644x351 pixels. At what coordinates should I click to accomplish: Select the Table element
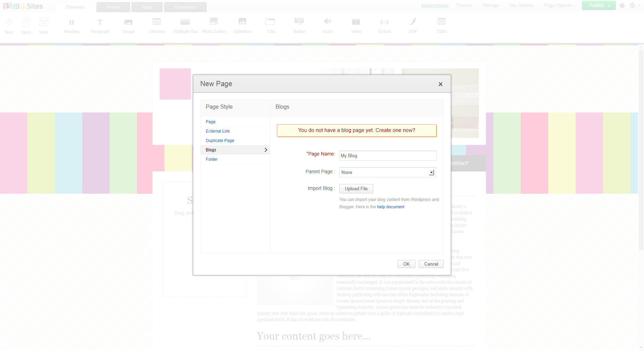coord(441,26)
